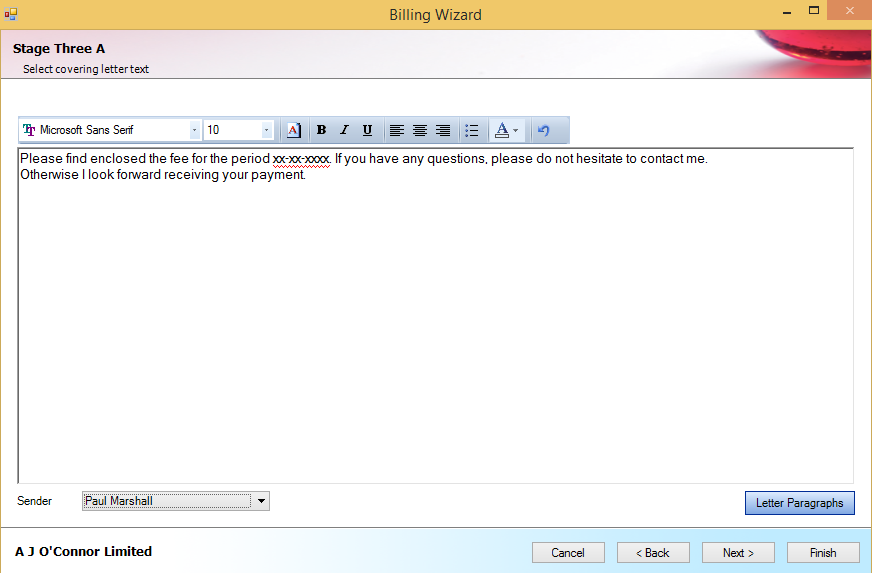872x573 pixels.
Task: Toggle bold formatting
Action: [x=321, y=130]
